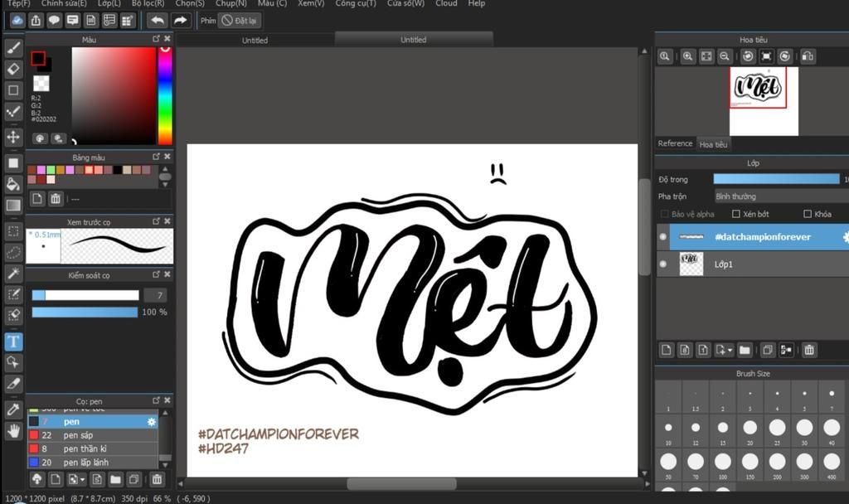The image size is (849, 504).
Task: Click the brush size value field showing 7
Action: click(x=157, y=295)
